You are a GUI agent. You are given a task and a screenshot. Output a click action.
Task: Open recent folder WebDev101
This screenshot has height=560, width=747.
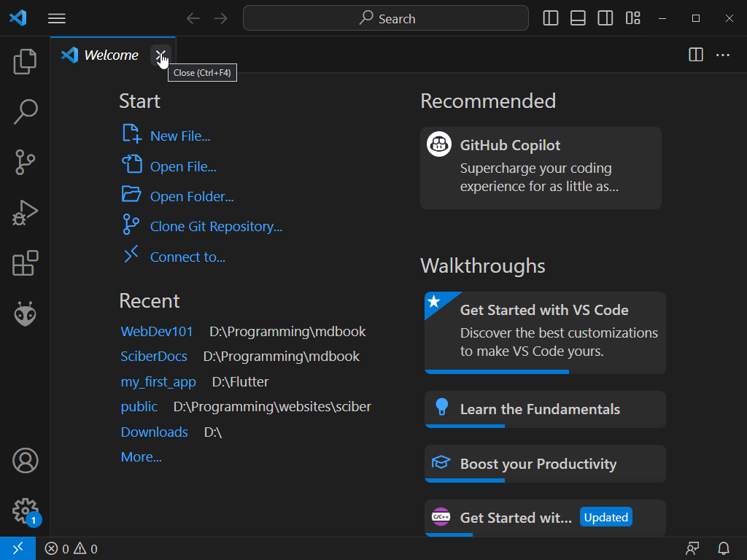click(157, 332)
